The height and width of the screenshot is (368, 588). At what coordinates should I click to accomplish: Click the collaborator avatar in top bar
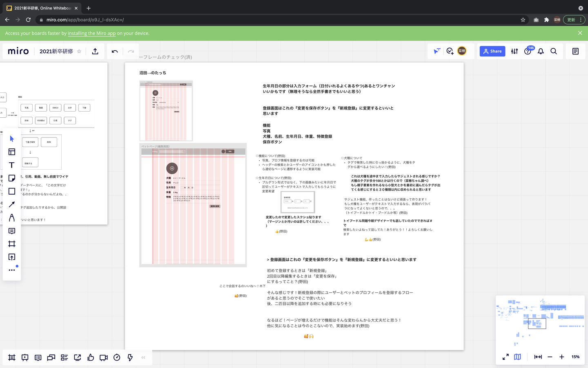click(462, 51)
